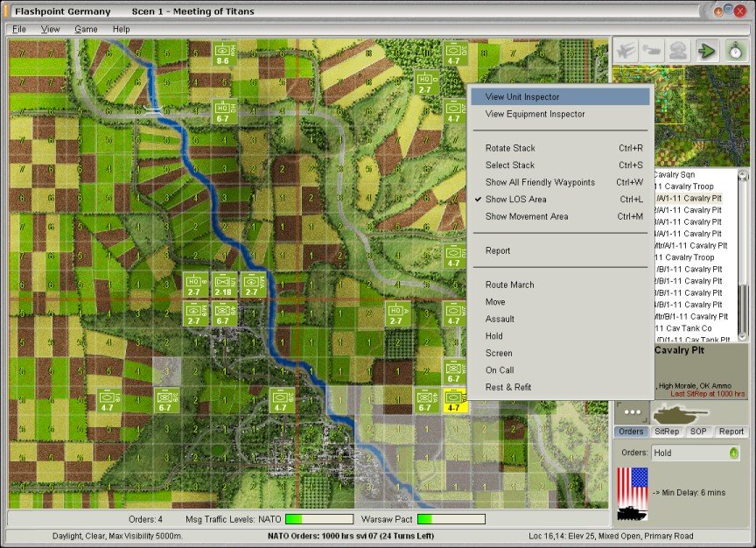Click 'Daylight, Clear, Max Visibility 5000m.' status text
The width and height of the screenshot is (756, 548).
117,537
